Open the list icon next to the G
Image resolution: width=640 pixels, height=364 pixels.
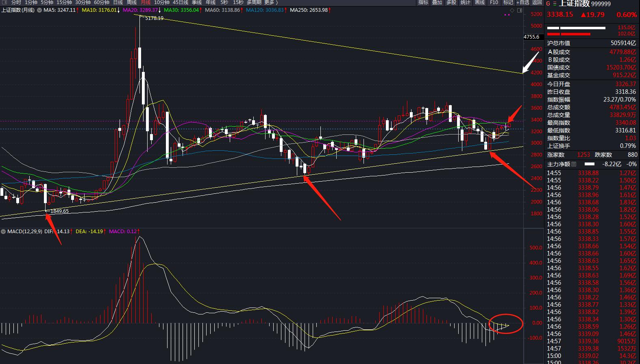tap(555, 4)
